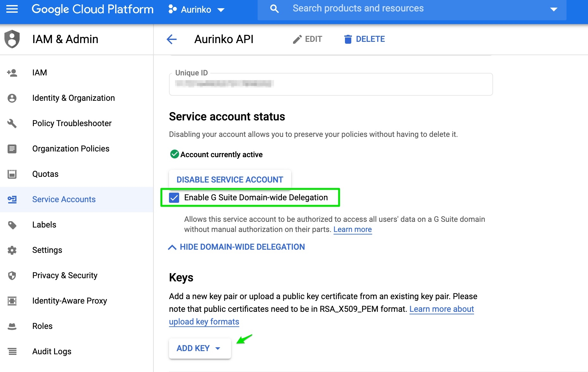Open Labels page

(77, 225)
